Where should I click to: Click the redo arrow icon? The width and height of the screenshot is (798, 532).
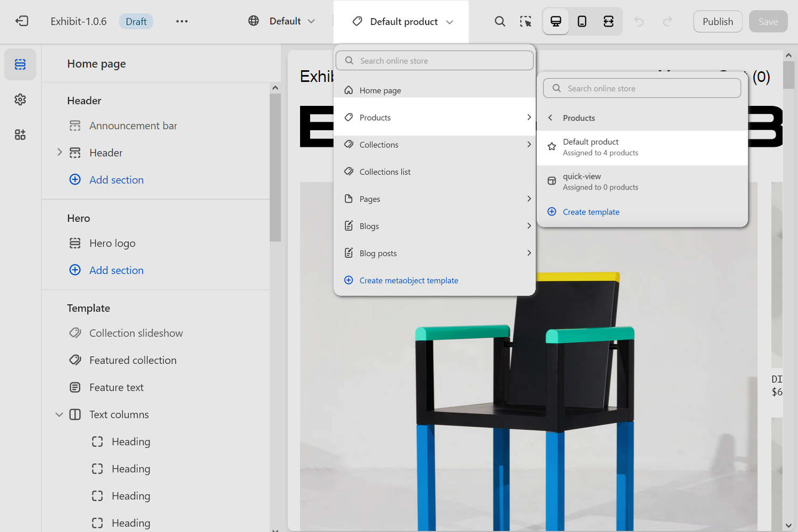pos(667,21)
